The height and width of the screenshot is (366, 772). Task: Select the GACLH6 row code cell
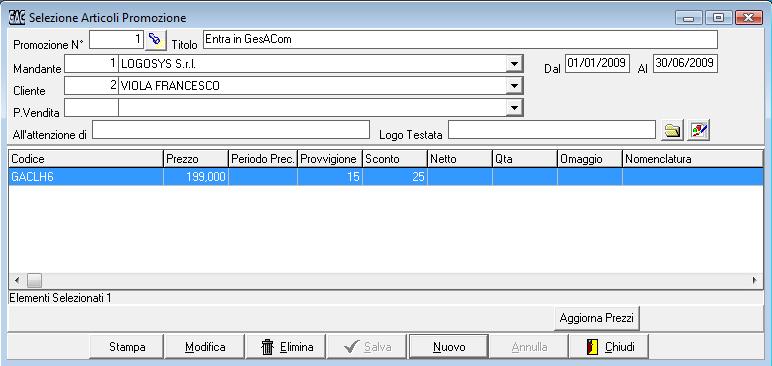[86, 177]
